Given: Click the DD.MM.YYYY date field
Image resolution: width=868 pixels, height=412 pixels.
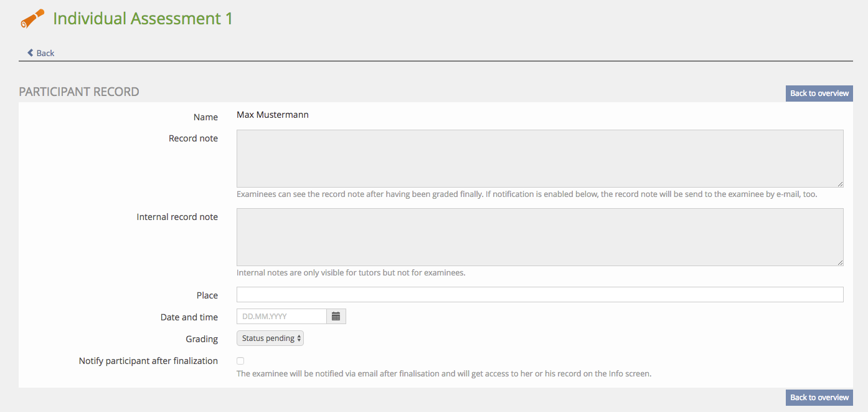Looking at the screenshot, I should coord(281,317).
